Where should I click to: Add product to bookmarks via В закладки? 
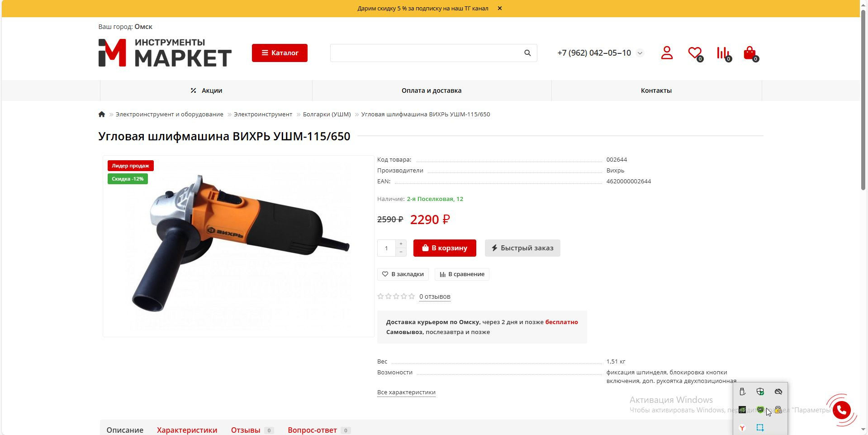coord(403,274)
